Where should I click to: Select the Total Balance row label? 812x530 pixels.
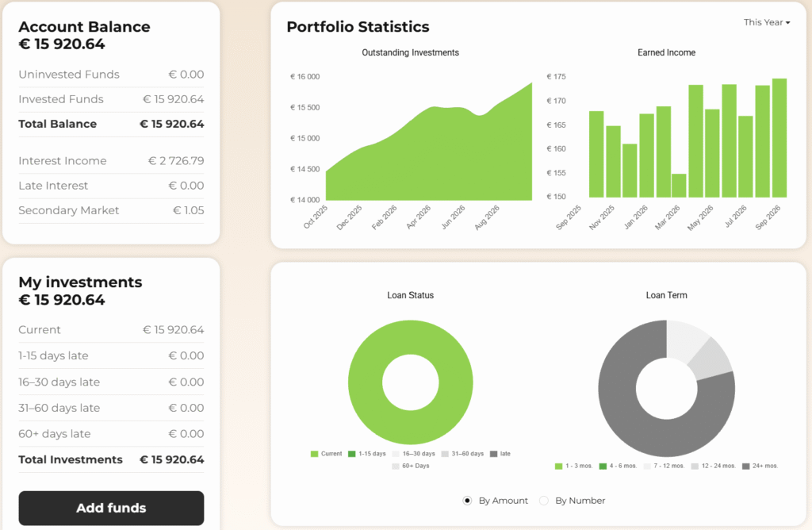tap(57, 125)
